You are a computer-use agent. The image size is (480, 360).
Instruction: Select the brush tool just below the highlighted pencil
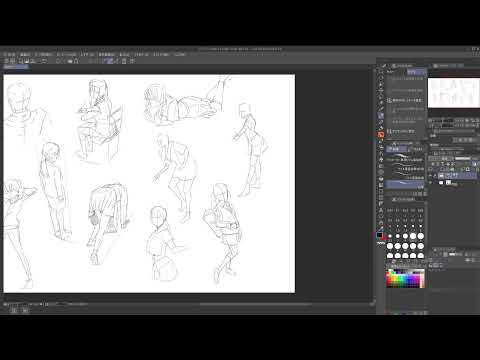coord(381,122)
